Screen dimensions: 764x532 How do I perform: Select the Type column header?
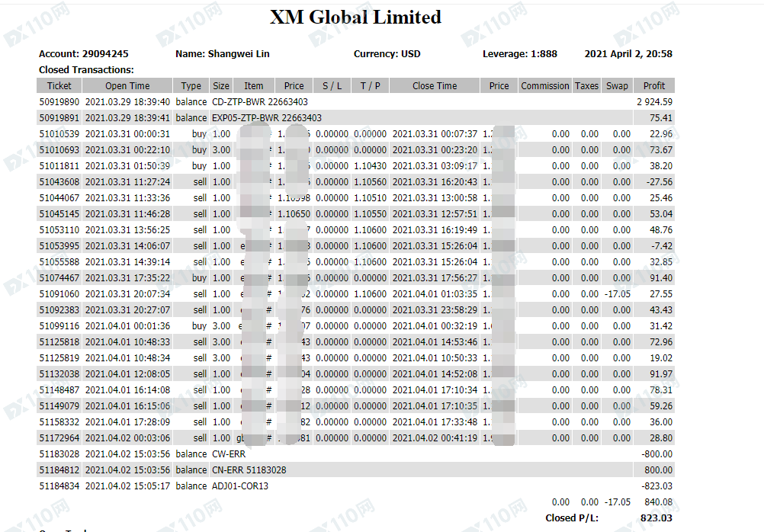click(191, 85)
